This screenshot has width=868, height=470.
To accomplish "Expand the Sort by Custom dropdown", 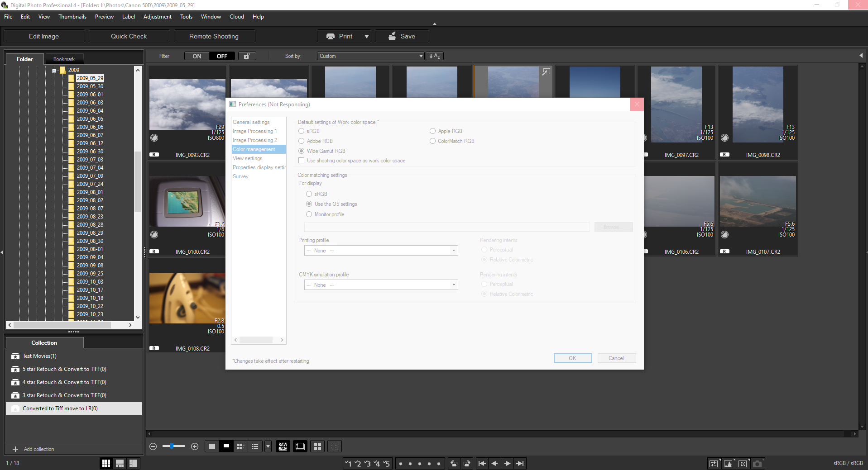I will click(x=370, y=56).
